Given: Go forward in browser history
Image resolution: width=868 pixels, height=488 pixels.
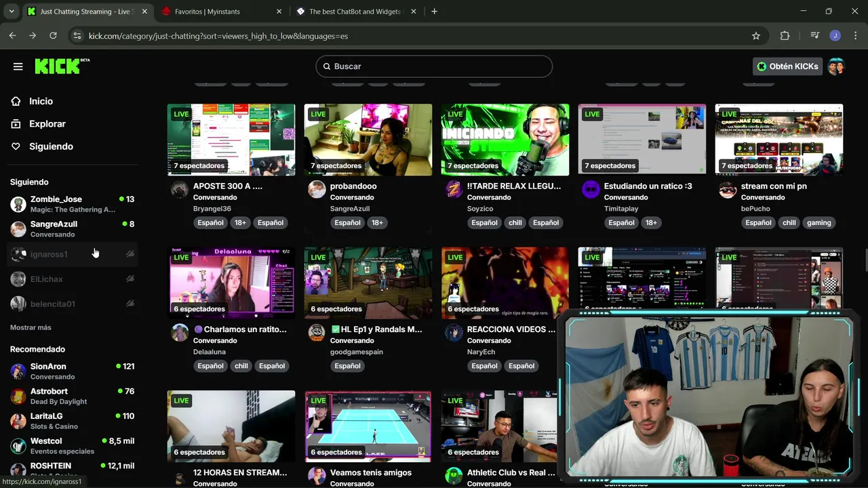Looking at the screenshot, I should 32,36.
